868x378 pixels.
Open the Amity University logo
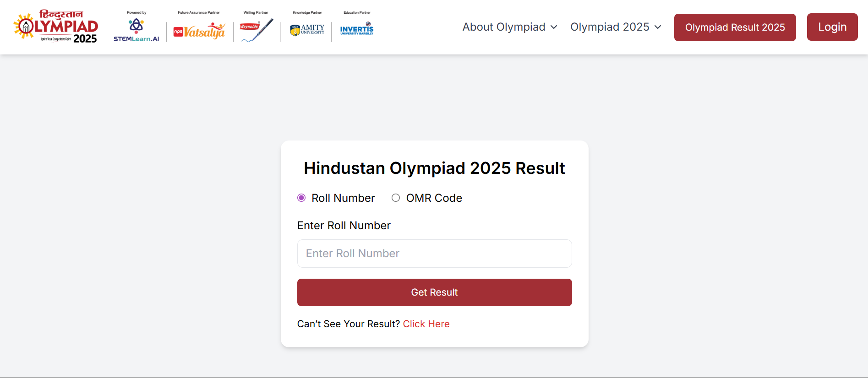coord(307,30)
